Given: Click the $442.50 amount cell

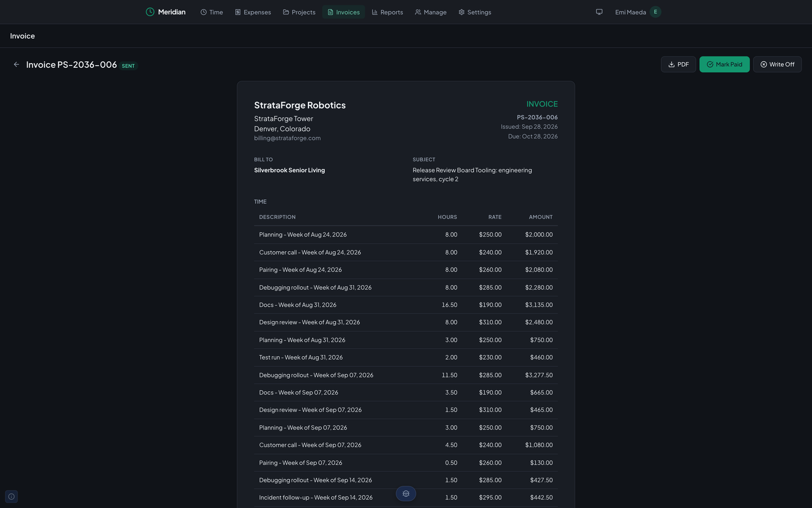Looking at the screenshot, I should pyautogui.click(x=541, y=497).
